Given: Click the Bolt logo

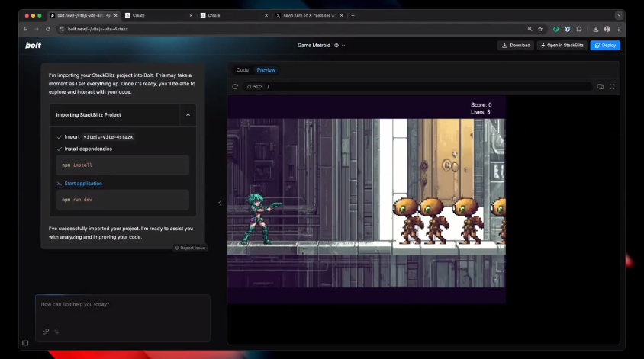Looking at the screenshot, I should pyautogui.click(x=33, y=45).
